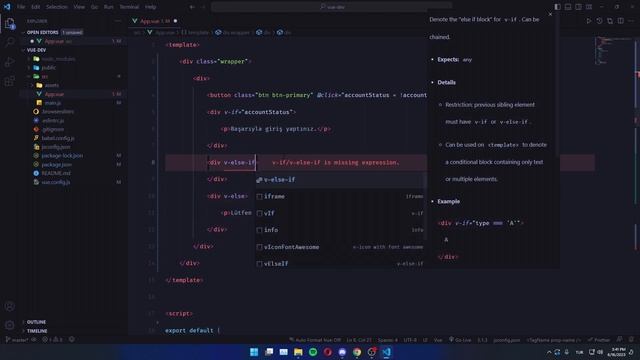Toggle secondary sidebar layout icon

pos(578,7)
